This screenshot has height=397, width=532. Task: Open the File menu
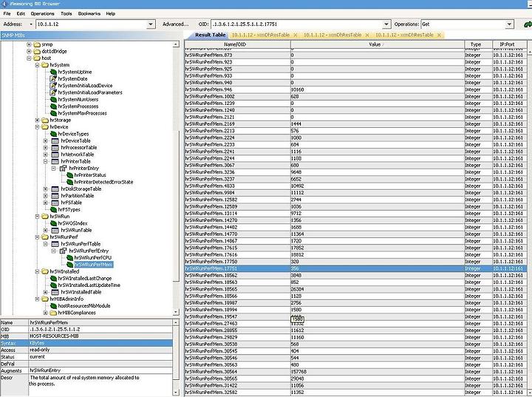tap(7, 13)
